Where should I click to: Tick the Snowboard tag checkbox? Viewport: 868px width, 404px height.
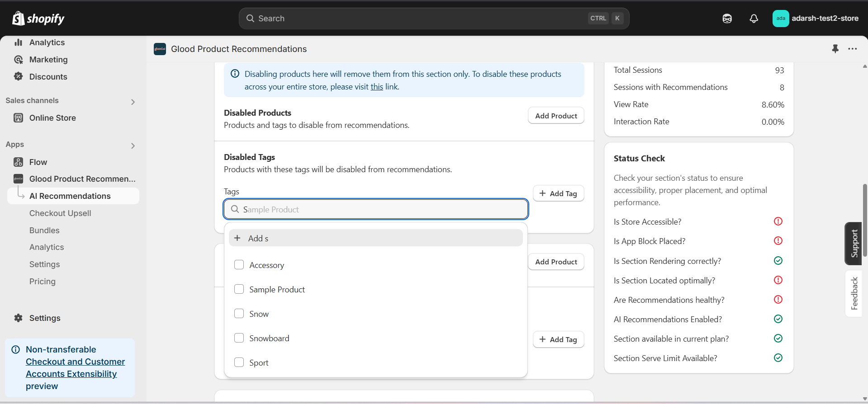(x=239, y=338)
